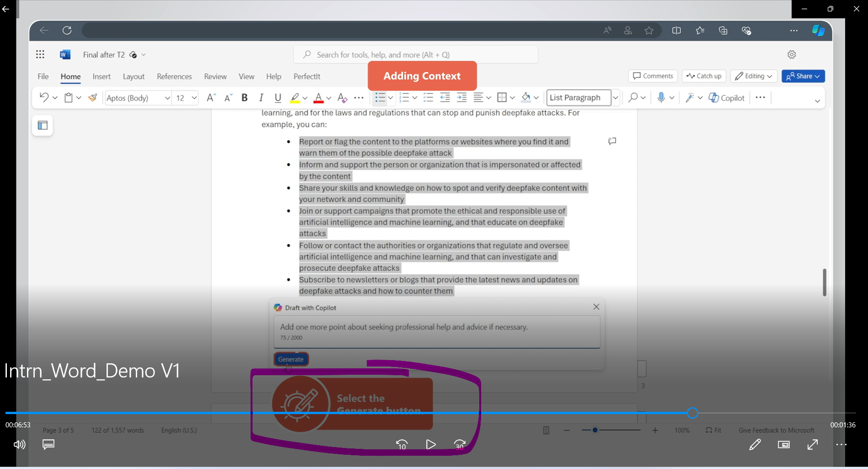Skip back 10 seconds
The width and height of the screenshot is (868, 469).
point(402,444)
